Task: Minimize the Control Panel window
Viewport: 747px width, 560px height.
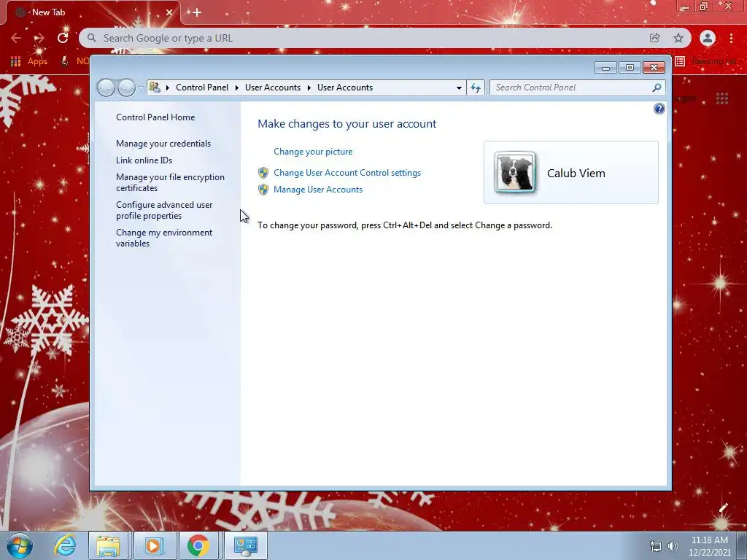Action: 605,68
